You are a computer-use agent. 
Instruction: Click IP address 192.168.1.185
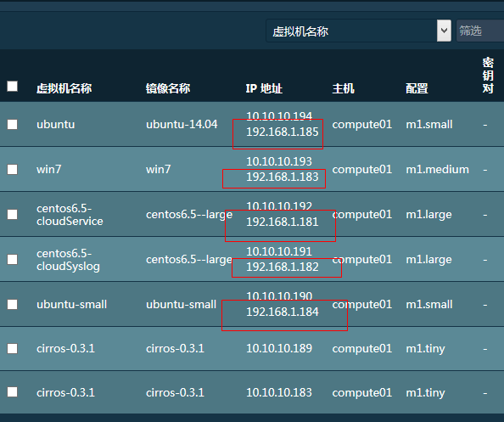pos(283,132)
